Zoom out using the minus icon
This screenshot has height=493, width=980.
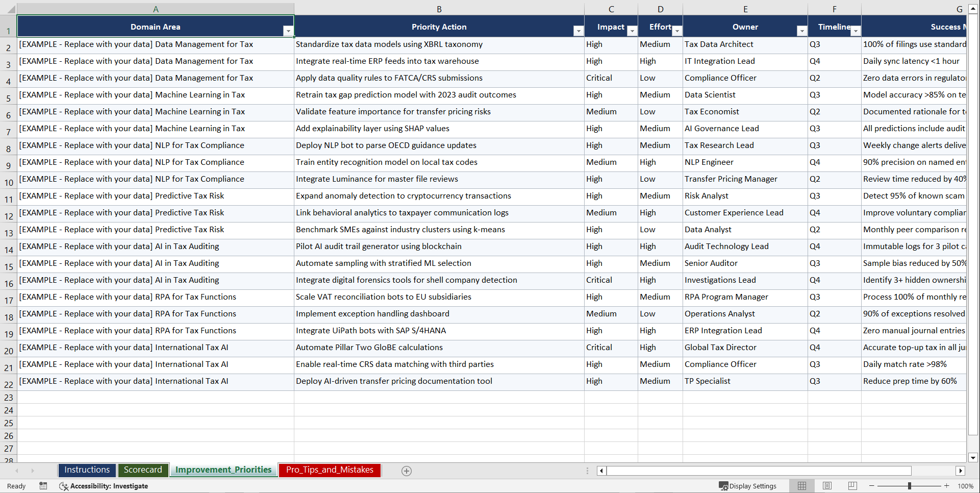tap(871, 486)
